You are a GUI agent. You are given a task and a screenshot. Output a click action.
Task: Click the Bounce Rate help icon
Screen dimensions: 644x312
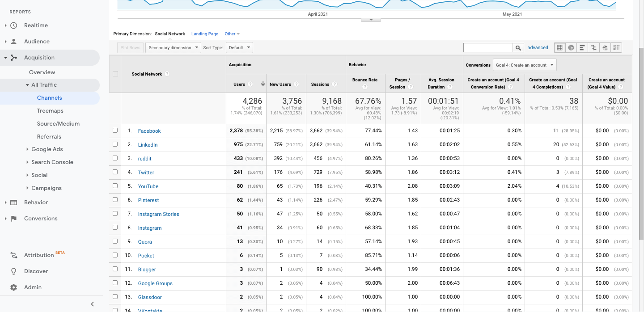[x=365, y=87]
